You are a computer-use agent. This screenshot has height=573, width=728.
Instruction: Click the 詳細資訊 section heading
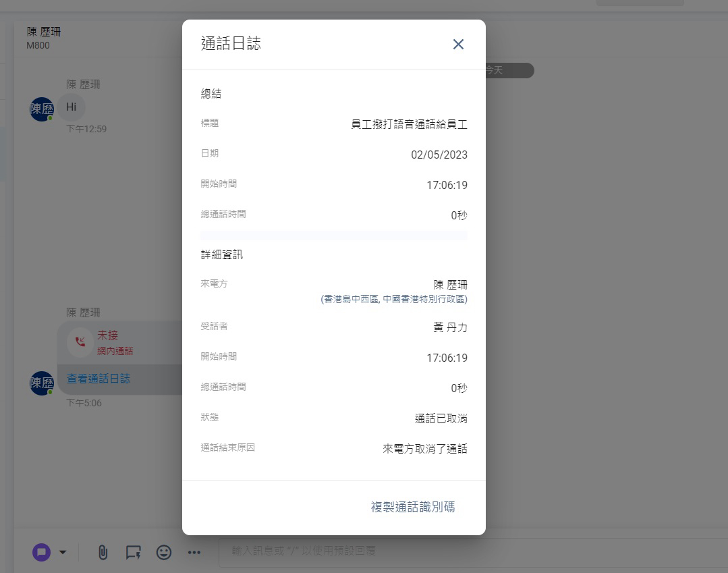coord(222,254)
